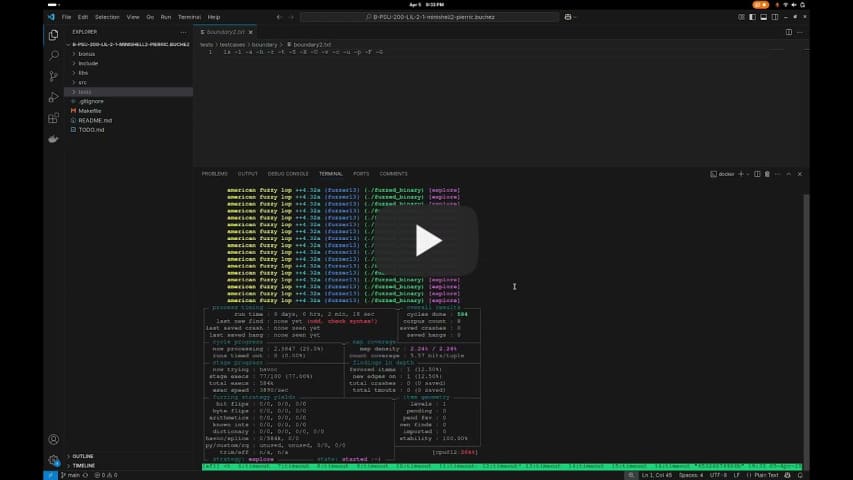Viewport: 853px width, 480px height.
Task: Go back with the navigation arrow
Action: pyautogui.click(x=279, y=17)
